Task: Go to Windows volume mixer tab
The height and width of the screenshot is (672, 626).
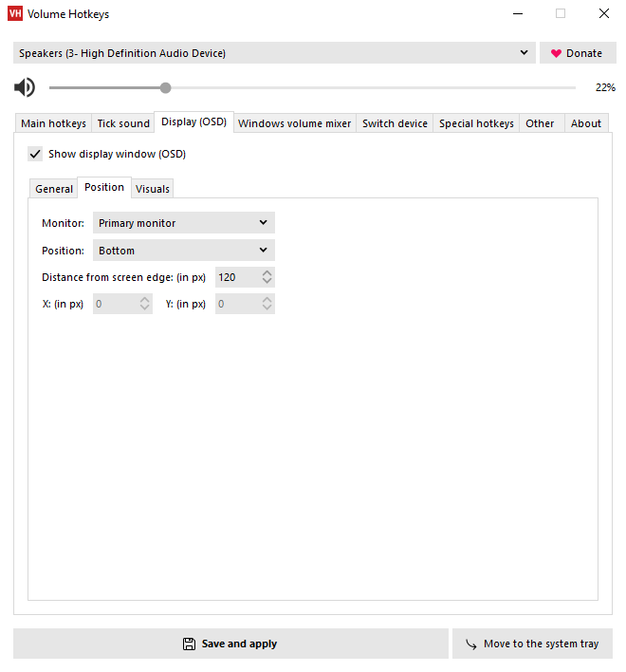Action: tap(294, 123)
